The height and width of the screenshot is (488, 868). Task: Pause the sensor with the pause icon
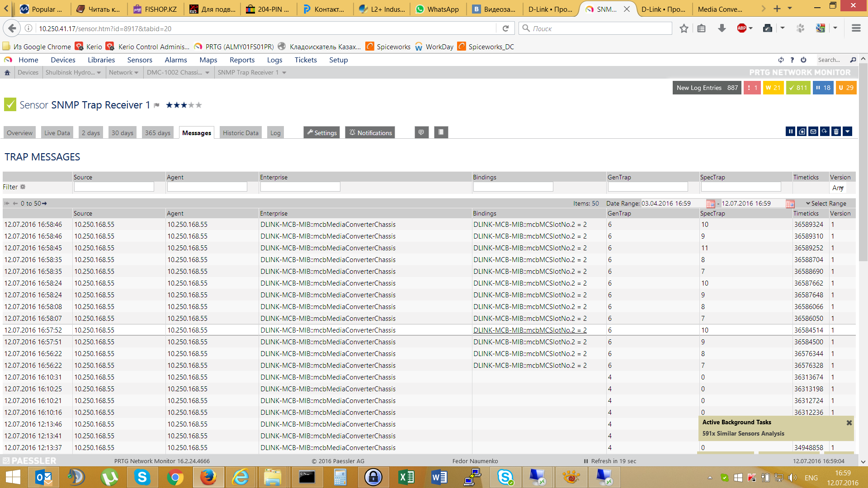coord(790,131)
